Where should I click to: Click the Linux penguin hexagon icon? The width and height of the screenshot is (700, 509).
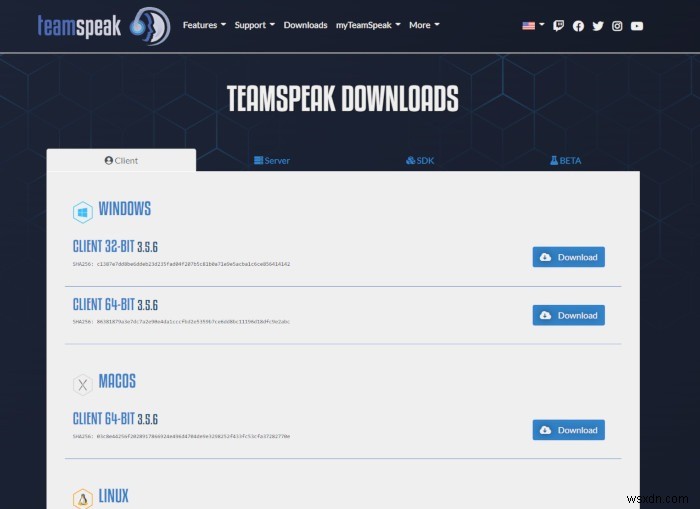click(83, 498)
